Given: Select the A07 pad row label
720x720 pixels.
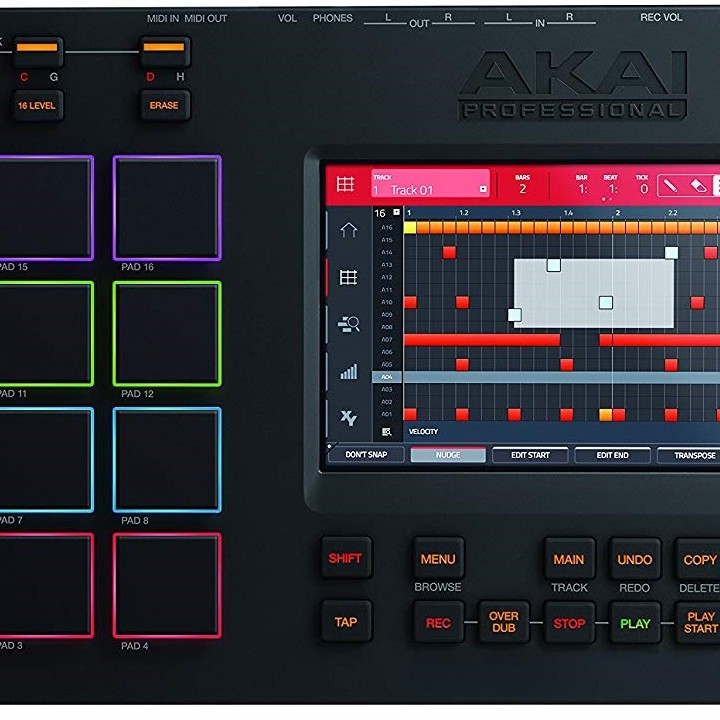Looking at the screenshot, I should point(387,340).
